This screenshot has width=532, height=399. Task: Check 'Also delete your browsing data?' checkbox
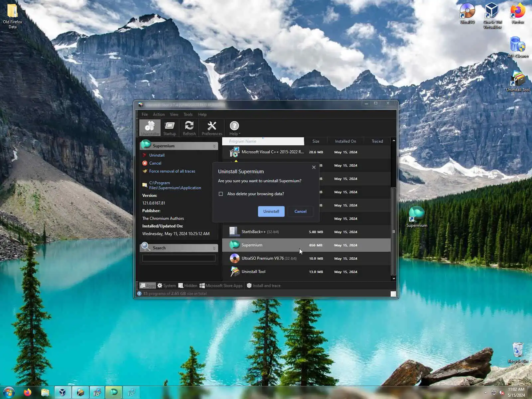pyautogui.click(x=221, y=194)
